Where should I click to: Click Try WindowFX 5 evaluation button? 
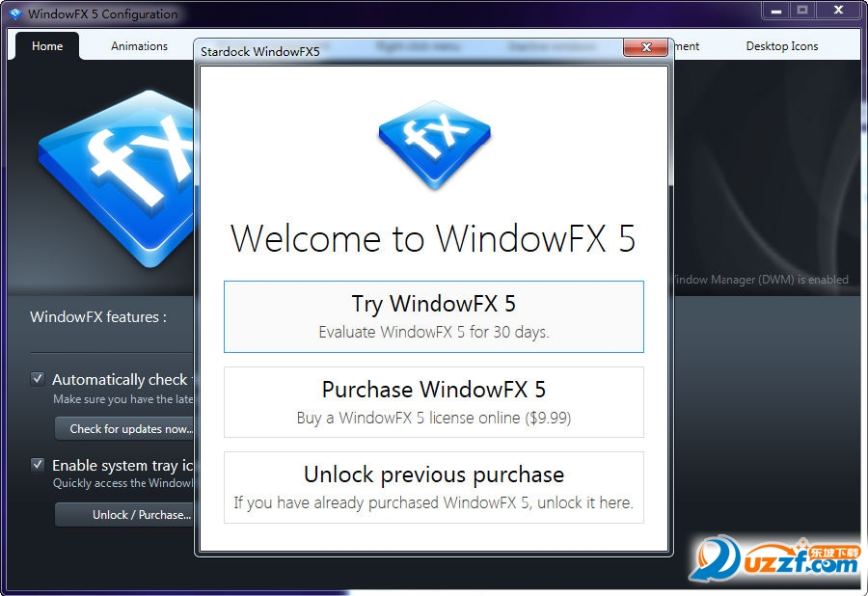pos(433,316)
